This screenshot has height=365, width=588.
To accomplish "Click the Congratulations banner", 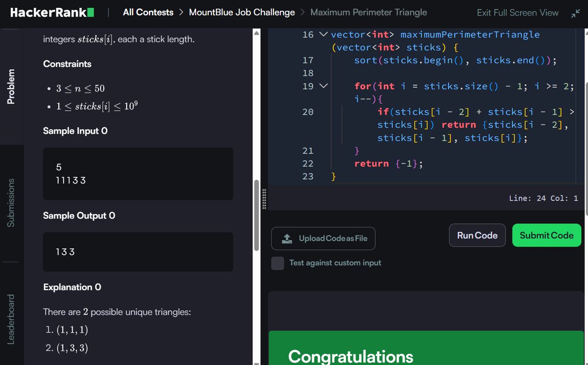I will (x=427, y=348).
